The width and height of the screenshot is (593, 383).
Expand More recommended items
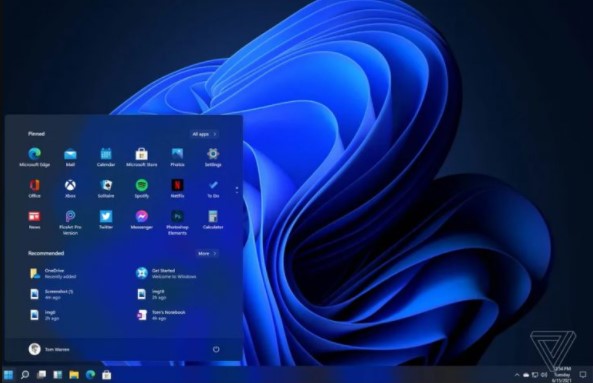(207, 253)
